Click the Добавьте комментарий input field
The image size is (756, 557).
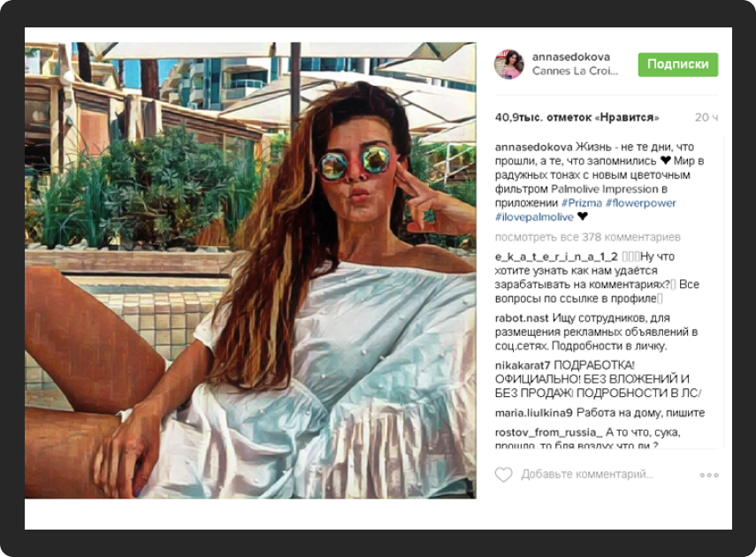(587, 475)
